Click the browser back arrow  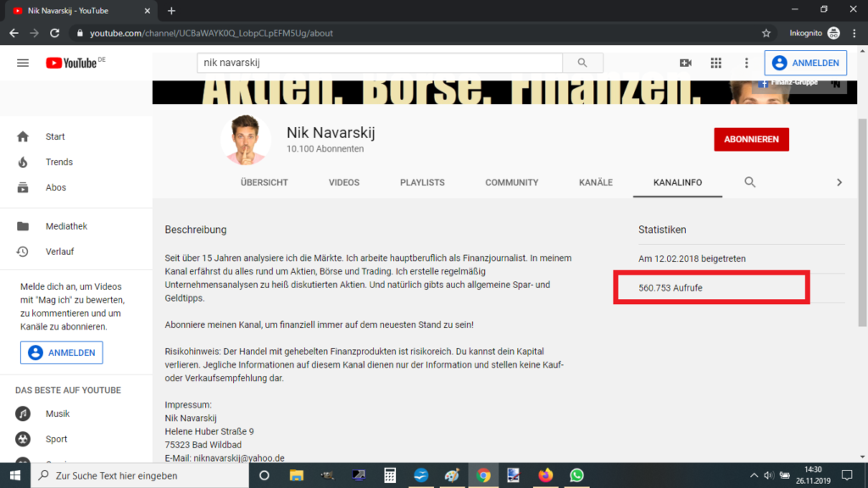[x=14, y=33]
